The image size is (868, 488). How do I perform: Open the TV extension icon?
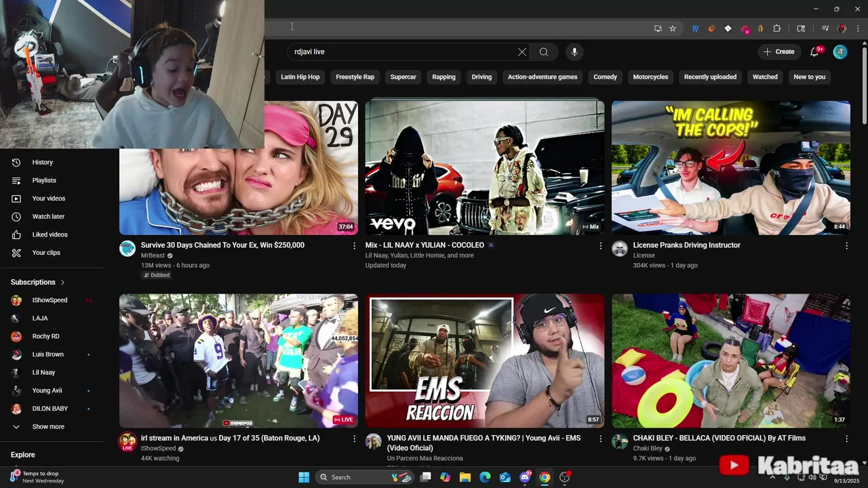tap(695, 28)
